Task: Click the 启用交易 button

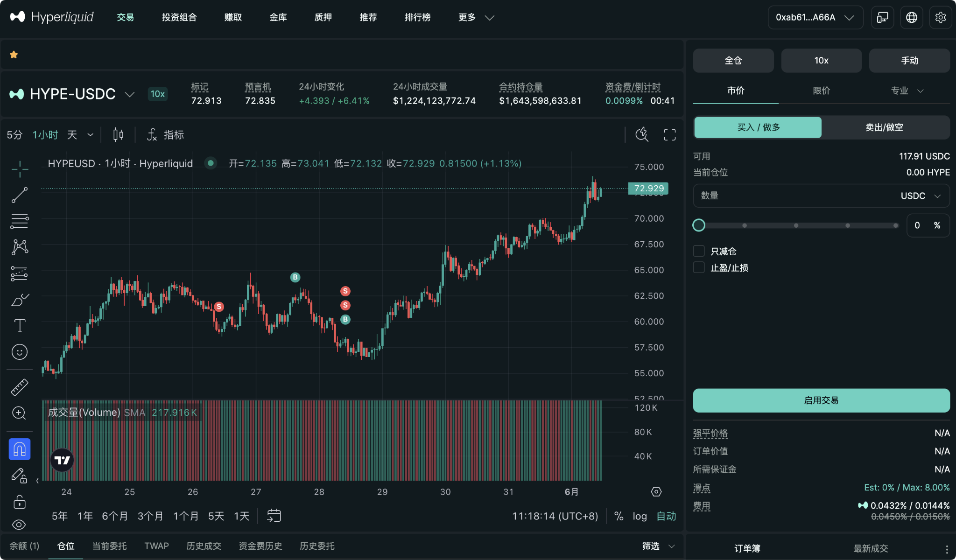Action: tap(821, 400)
